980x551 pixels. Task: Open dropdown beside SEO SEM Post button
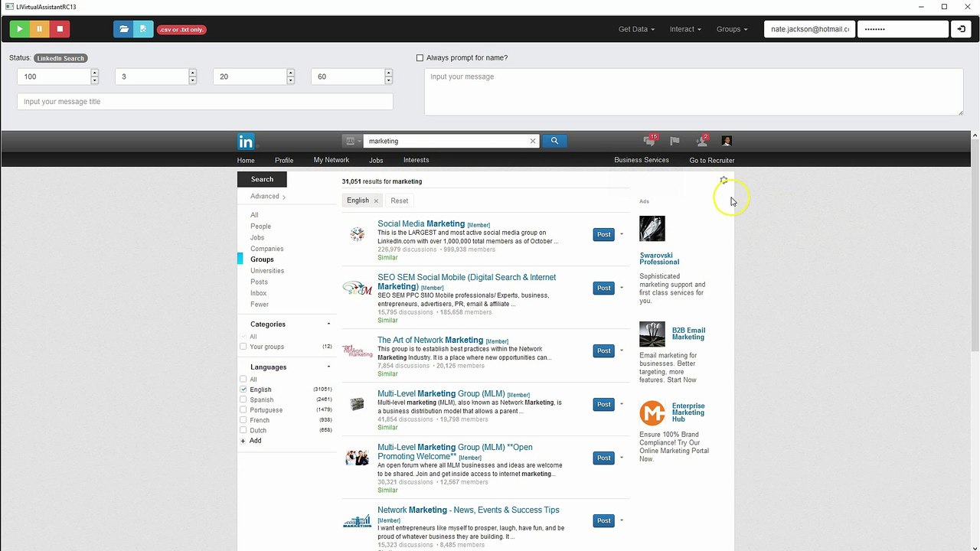click(621, 289)
